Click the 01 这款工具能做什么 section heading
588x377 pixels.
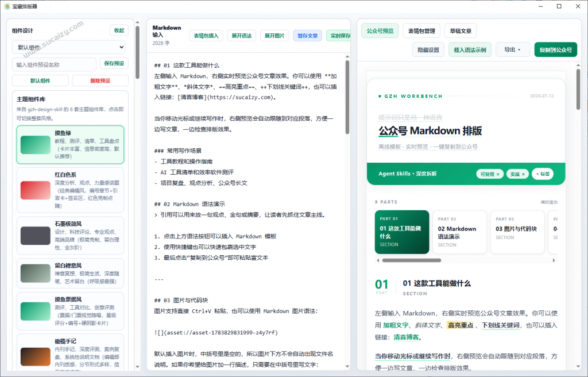click(x=436, y=283)
